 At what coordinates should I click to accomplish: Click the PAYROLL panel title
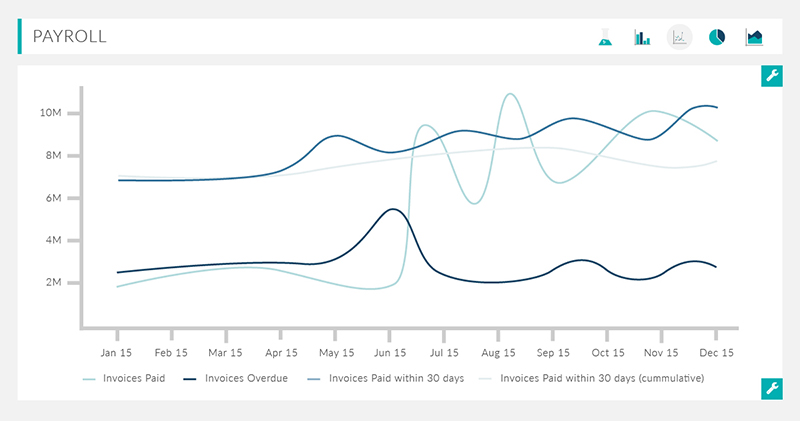[69, 36]
